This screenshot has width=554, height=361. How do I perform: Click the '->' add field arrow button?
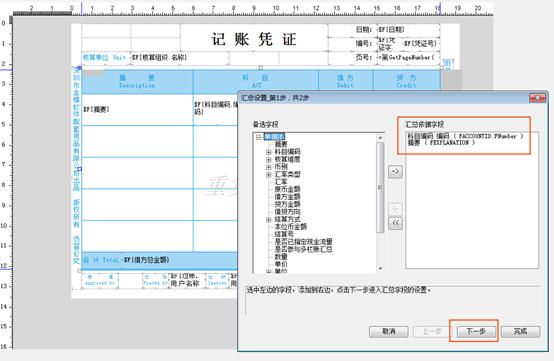coord(395,172)
